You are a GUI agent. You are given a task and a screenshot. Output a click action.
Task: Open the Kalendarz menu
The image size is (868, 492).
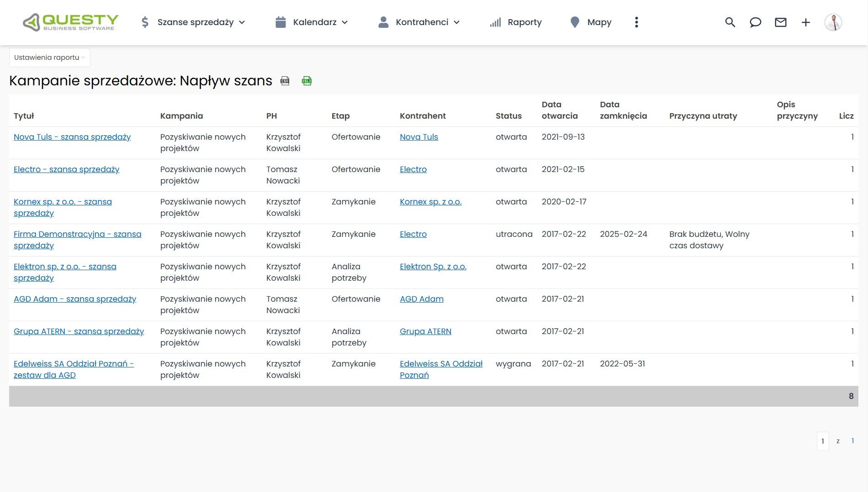tap(315, 22)
